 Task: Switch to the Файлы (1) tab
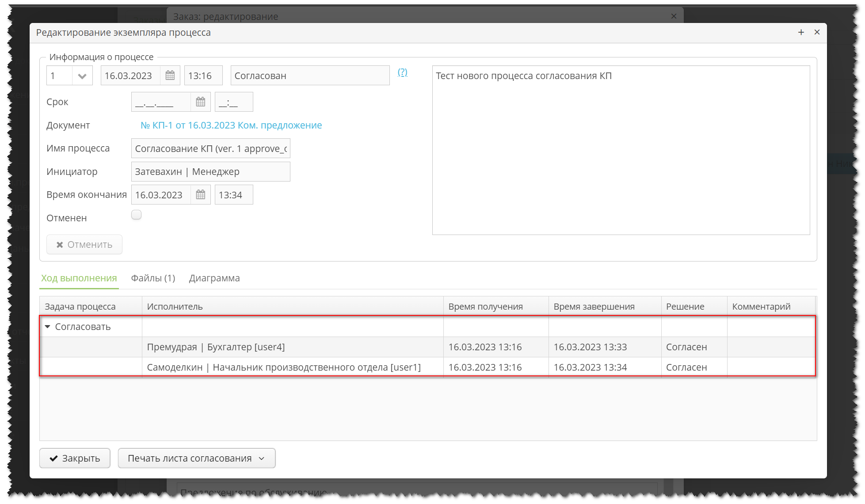[x=152, y=278]
